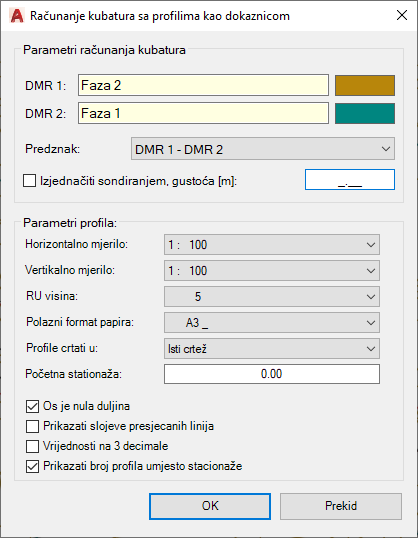Viewport: 418px width, 538px height.
Task: Pick the teal DMR 2 color swatch
Action: coord(365,113)
